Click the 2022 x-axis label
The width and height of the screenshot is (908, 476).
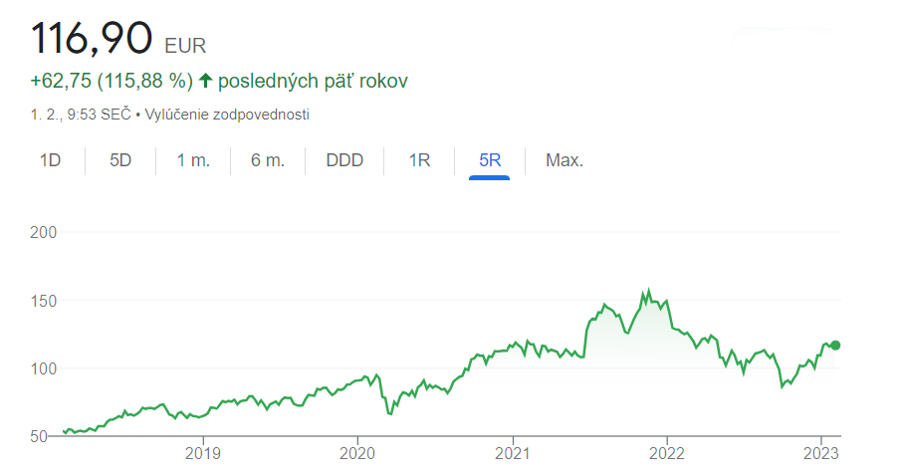[x=666, y=453]
